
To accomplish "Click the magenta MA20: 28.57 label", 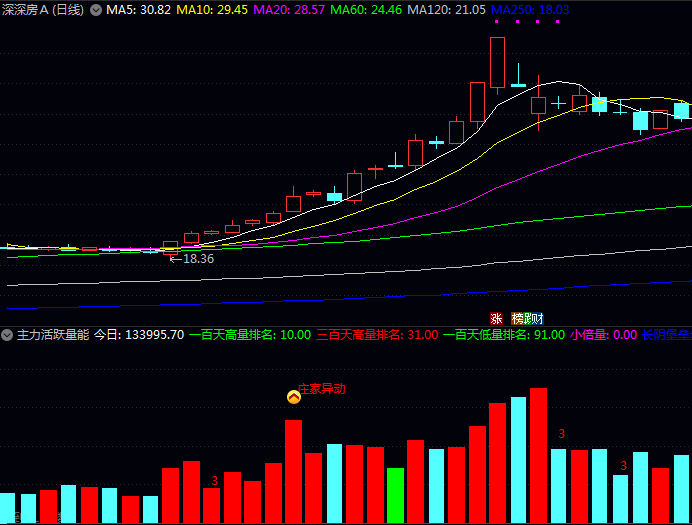I will click(289, 10).
